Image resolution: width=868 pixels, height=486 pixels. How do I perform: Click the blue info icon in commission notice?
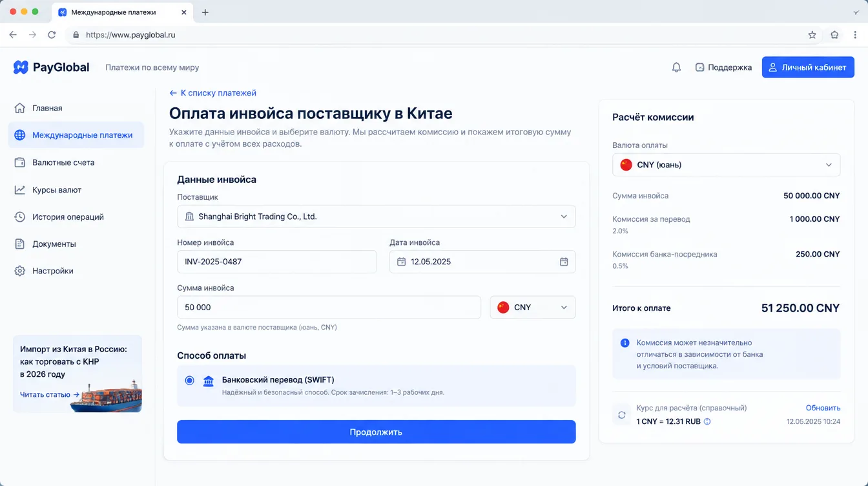[625, 343]
